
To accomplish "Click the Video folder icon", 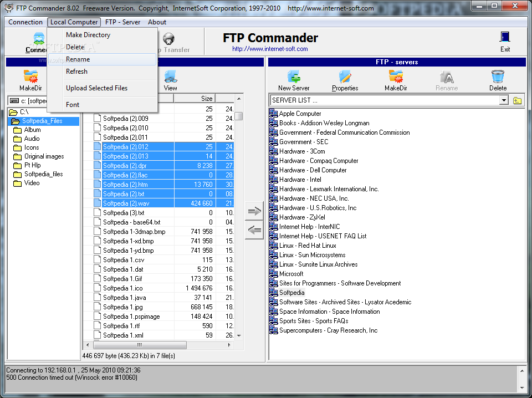I will click(x=17, y=183).
